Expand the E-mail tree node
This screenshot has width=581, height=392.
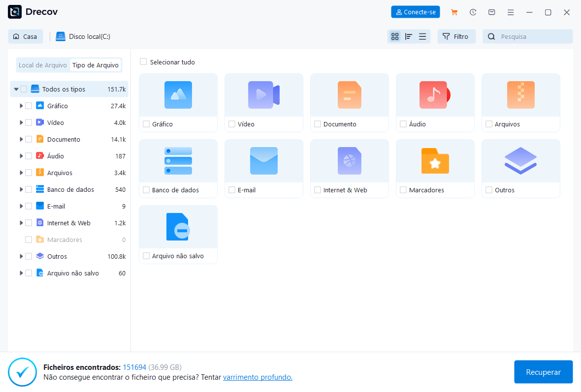click(x=21, y=206)
